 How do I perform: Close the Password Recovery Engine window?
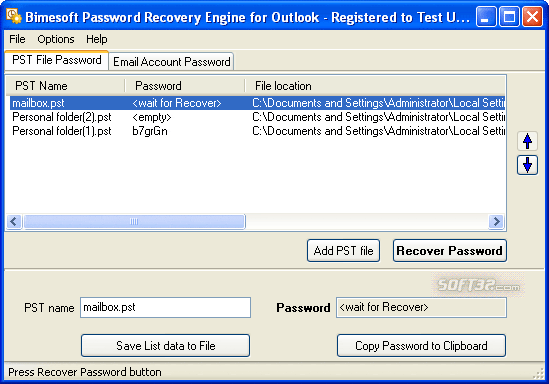532,16
